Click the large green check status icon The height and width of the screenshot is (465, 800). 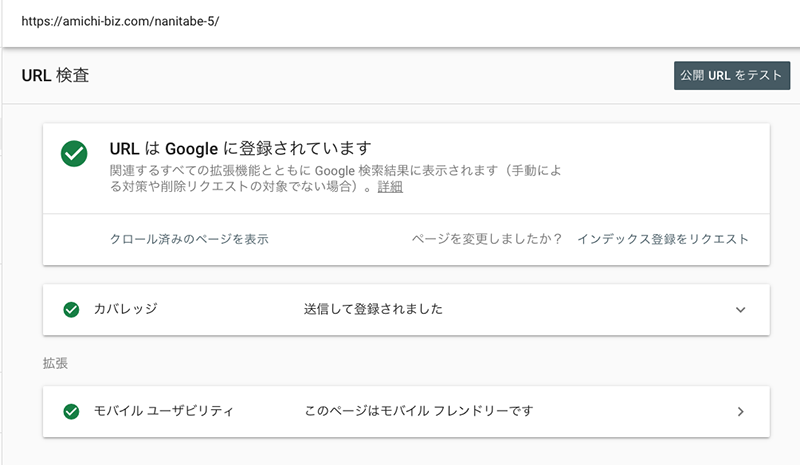(x=74, y=155)
